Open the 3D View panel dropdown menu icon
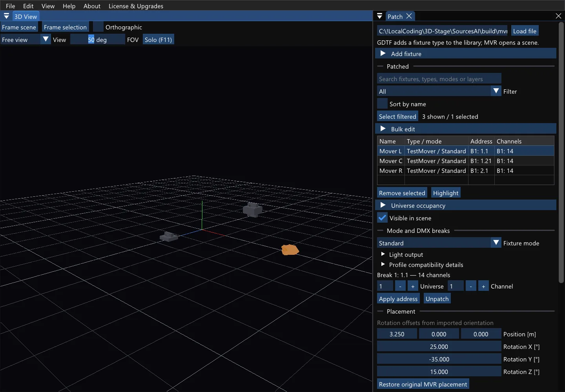Viewport: 565px width, 392px height. (x=6, y=16)
